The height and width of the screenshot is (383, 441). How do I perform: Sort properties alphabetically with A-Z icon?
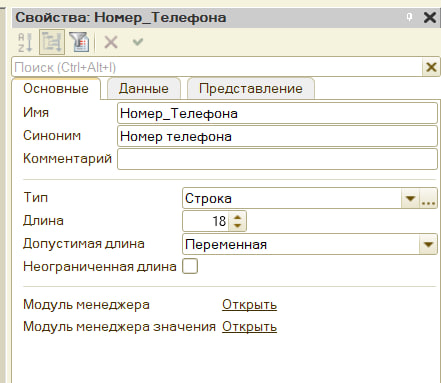(25, 42)
